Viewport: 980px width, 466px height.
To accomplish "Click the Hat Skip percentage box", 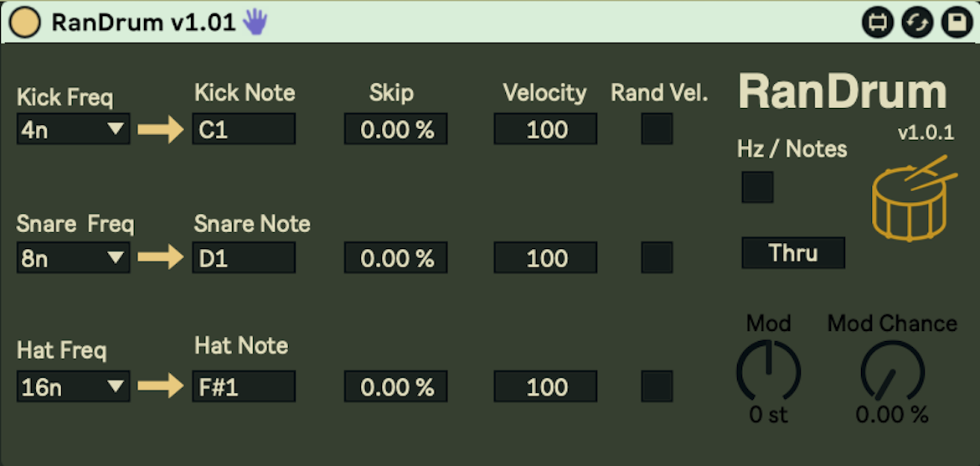I will point(395,386).
